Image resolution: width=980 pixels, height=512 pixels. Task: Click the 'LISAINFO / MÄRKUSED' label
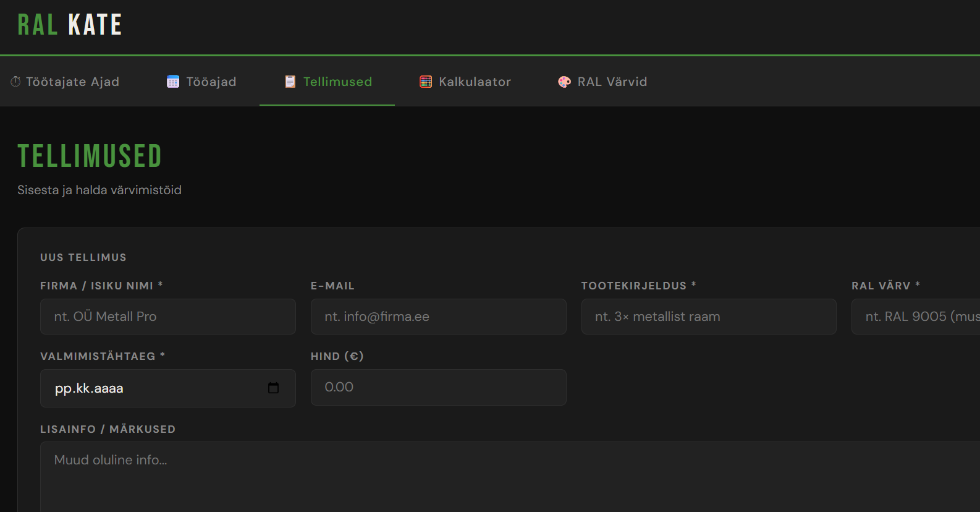pyautogui.click(x=108, y=429)
